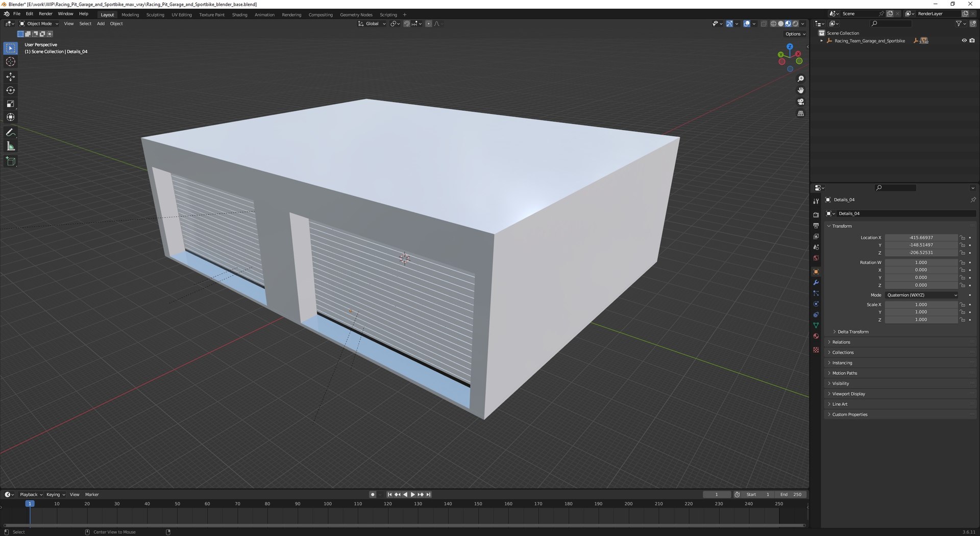Expand the Delta Transform panel
This screenshot has height=536, width=980.
tap(852, 332)
